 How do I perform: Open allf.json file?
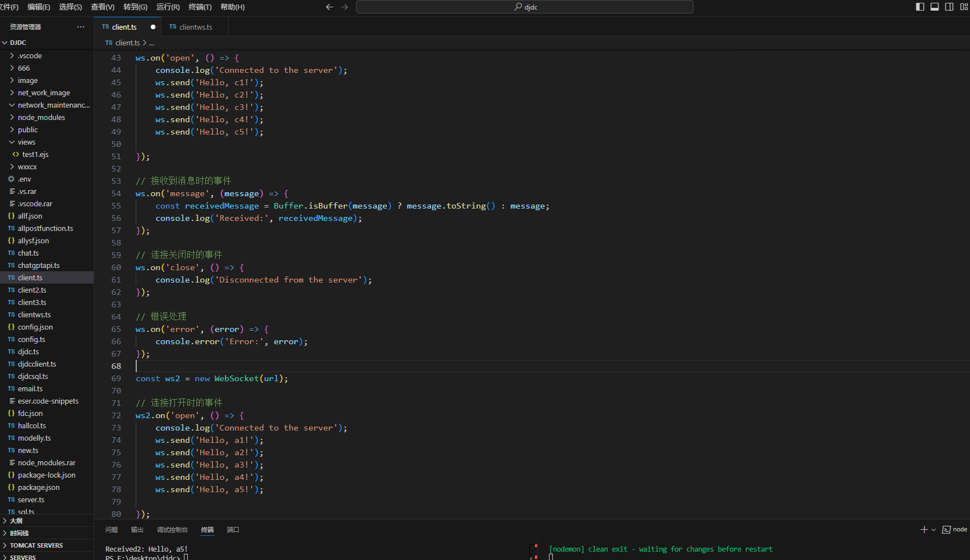47,216
